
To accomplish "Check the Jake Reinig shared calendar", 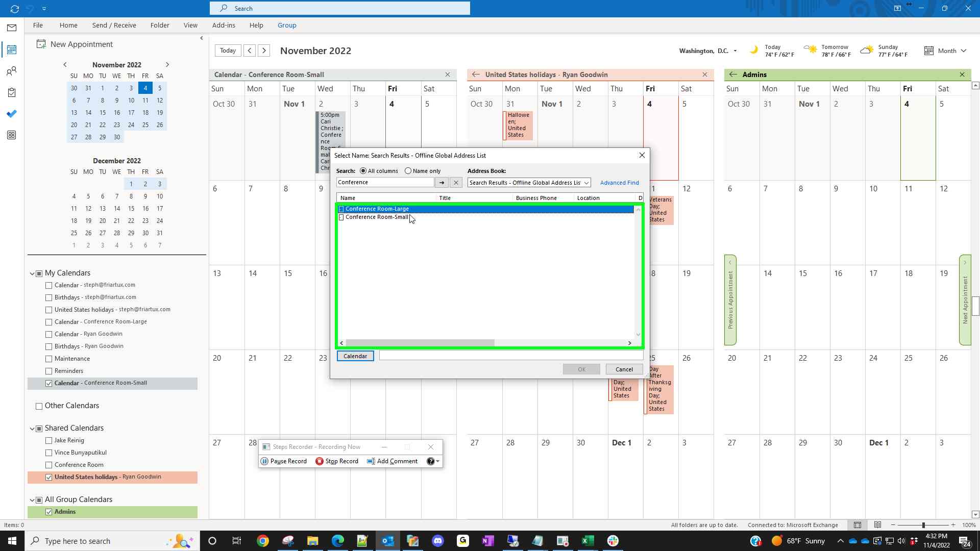I will pos(49,440).
